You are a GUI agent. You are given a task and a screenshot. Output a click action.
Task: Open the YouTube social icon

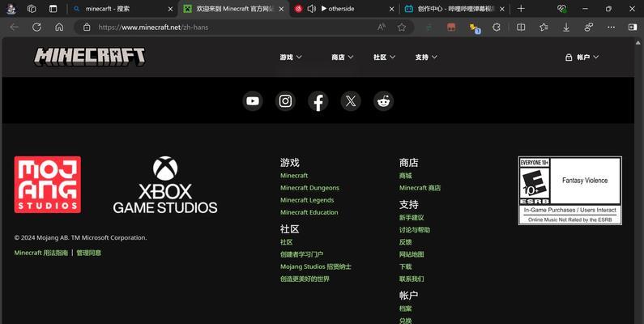tap(253, 101)
